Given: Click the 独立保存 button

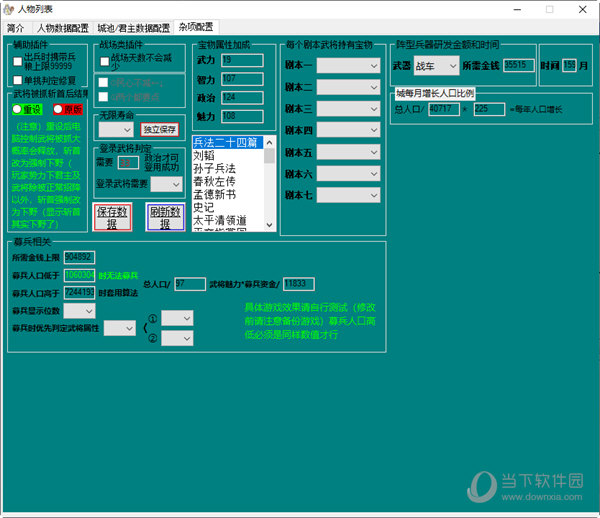Looking at the screenshot, I should [160, 129].
